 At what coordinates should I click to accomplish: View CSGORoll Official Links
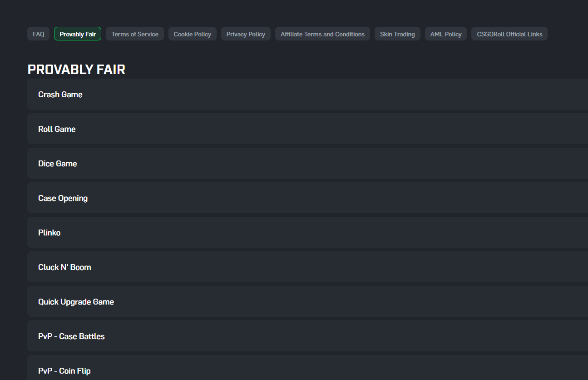pyautogui.click(x=509, y=34)
